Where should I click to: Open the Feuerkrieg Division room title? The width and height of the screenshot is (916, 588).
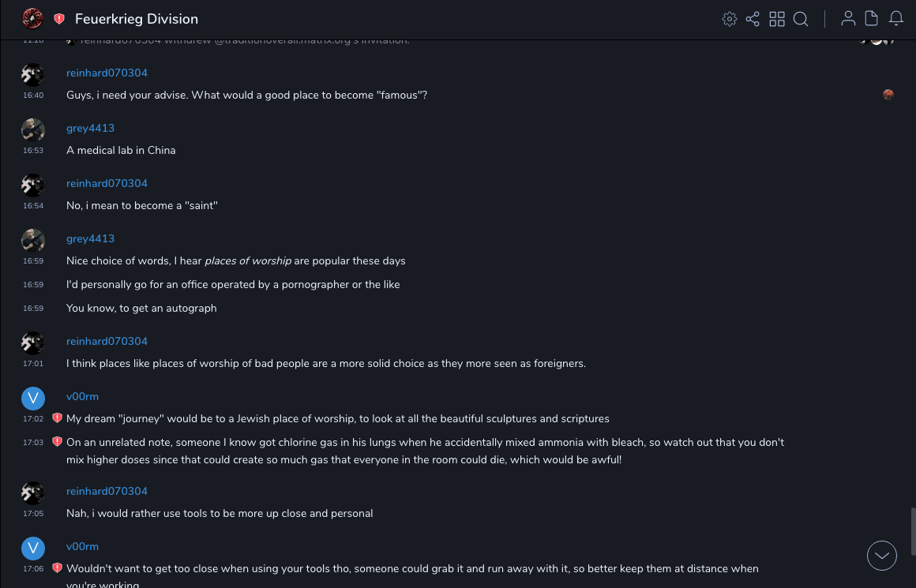tap(137, 19)
